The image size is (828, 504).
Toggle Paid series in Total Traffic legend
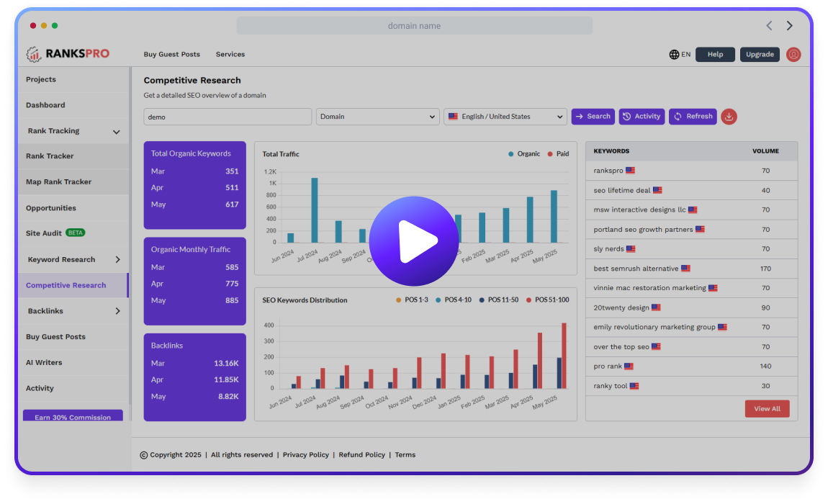coord(558,154)
